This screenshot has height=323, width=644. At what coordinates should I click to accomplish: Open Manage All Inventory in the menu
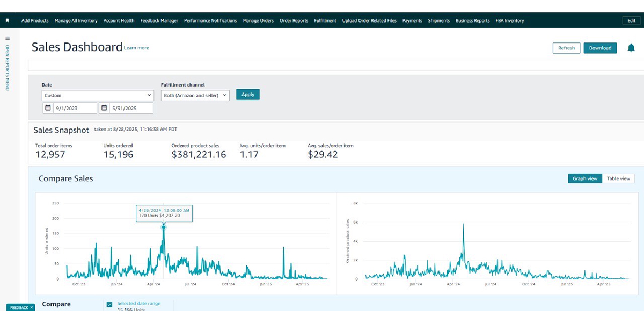click(x=76, y=20)
